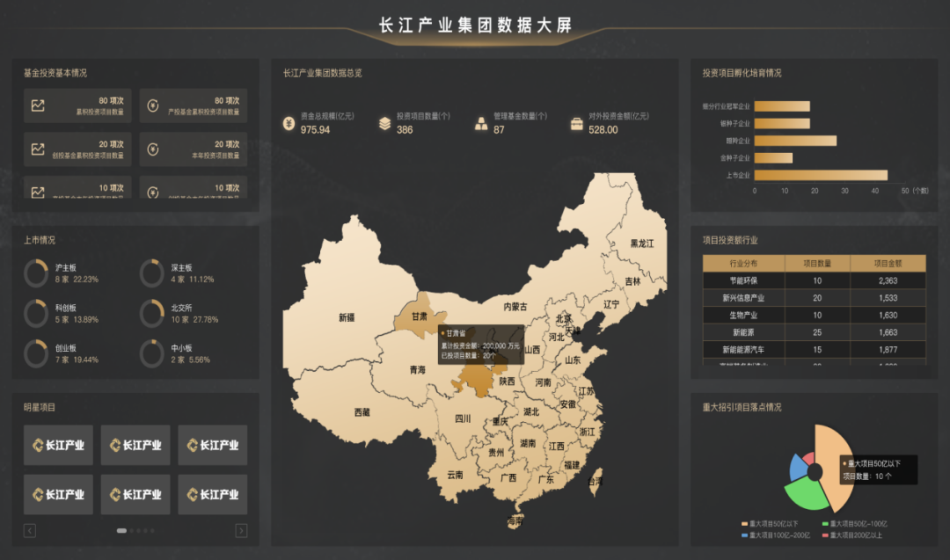The height and width of the screenshot is (560, 950).
Task: Click the shield icon on 产投基金累积投资项目数量 card
Action: click(x=153, y=105)
